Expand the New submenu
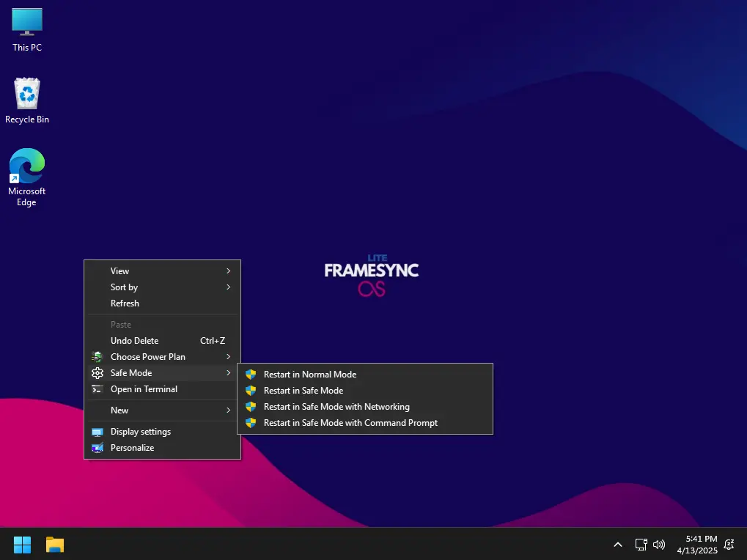 pos(163,410)
